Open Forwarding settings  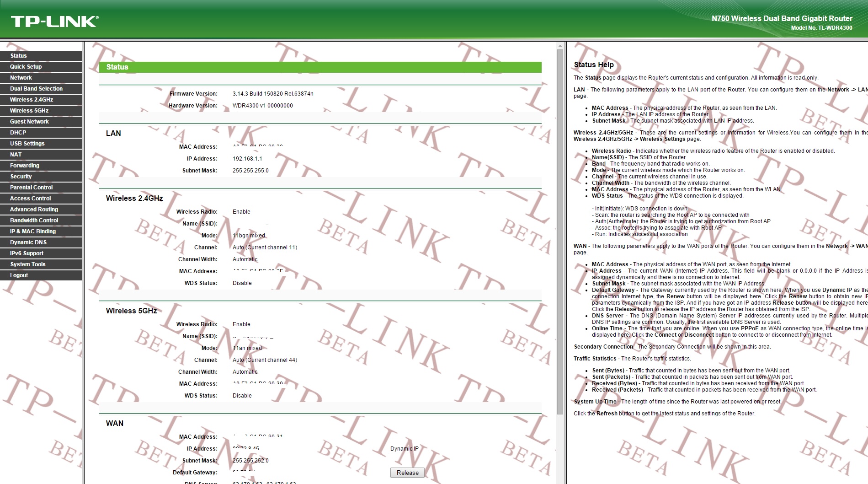[x=25, y=166]
